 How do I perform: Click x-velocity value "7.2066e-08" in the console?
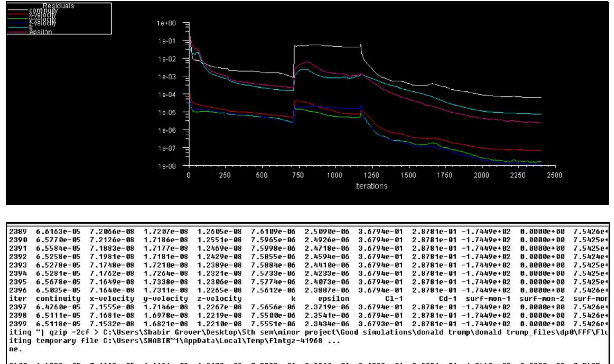112,232
